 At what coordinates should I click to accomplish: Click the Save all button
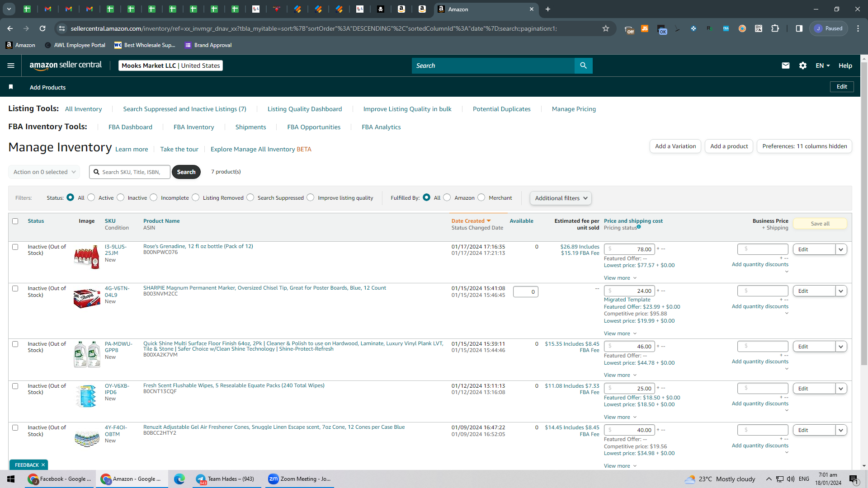click(820, 224)
